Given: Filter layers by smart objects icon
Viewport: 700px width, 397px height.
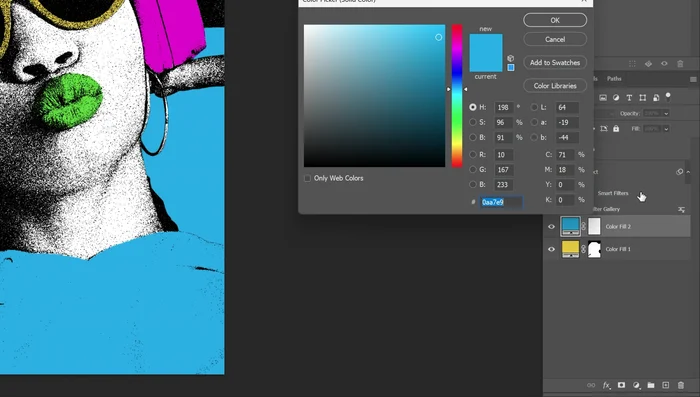Looking at the screenshot, I should tap(656, 97).
